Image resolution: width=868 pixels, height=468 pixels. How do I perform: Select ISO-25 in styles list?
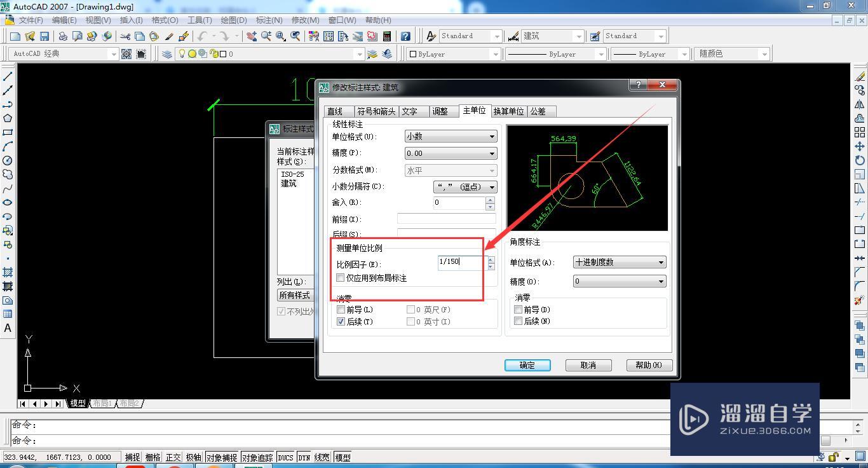point(292,174)
